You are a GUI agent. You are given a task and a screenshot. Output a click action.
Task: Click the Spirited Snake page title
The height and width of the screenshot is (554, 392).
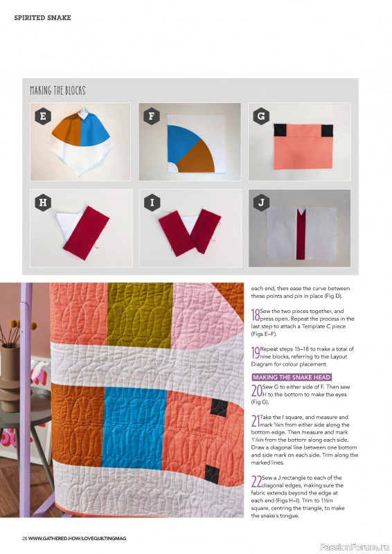tap(42, 18)
